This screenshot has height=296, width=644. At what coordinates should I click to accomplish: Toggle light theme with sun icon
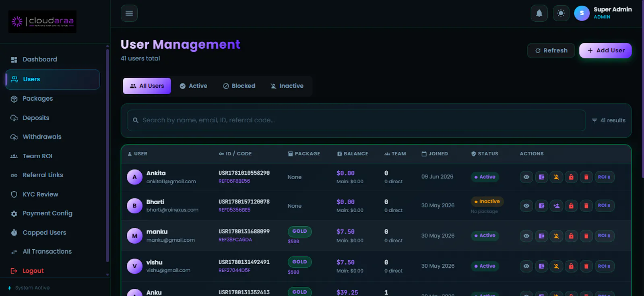pyautogui.click(x=561, y=13)
